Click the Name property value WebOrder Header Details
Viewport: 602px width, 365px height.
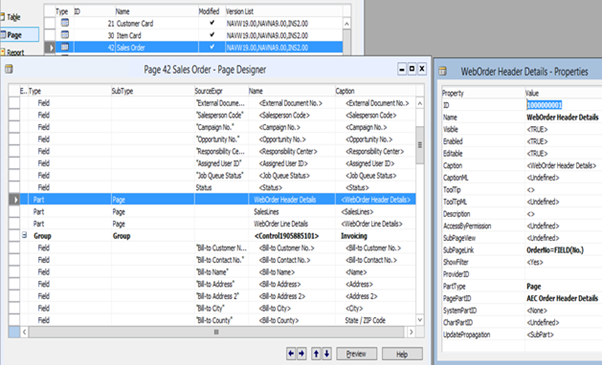point(562,117)
